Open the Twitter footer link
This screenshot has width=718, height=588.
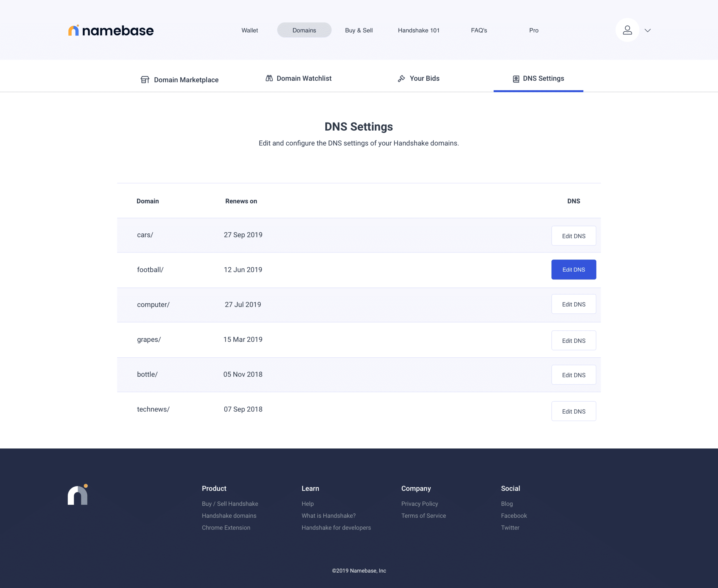click(x=510, y=527)
